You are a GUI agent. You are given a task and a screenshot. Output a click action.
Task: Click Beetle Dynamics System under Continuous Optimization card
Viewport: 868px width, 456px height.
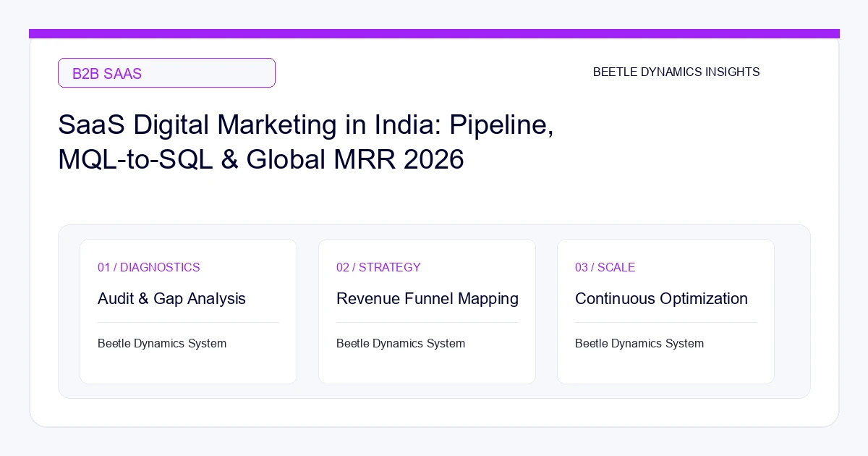639,344
